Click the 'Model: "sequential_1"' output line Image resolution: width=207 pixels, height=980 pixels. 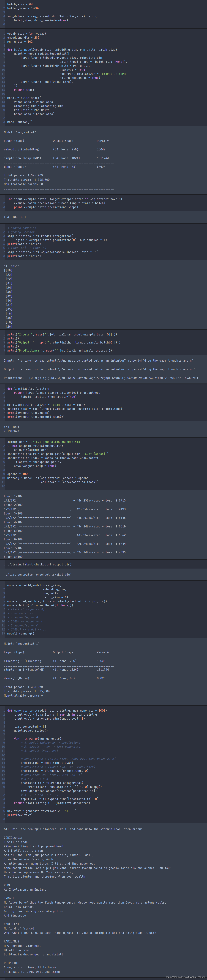pos(21,644)
